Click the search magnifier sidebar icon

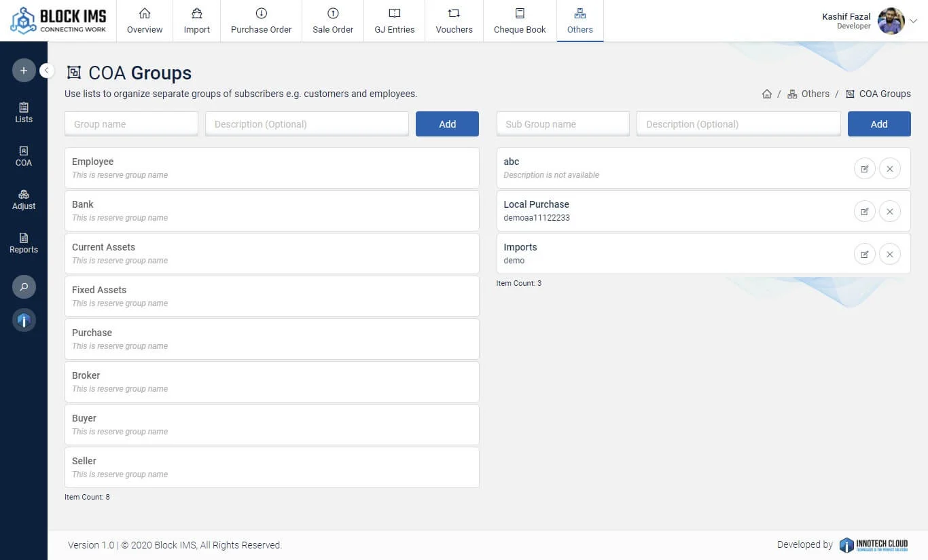click(x=24, y=287)
